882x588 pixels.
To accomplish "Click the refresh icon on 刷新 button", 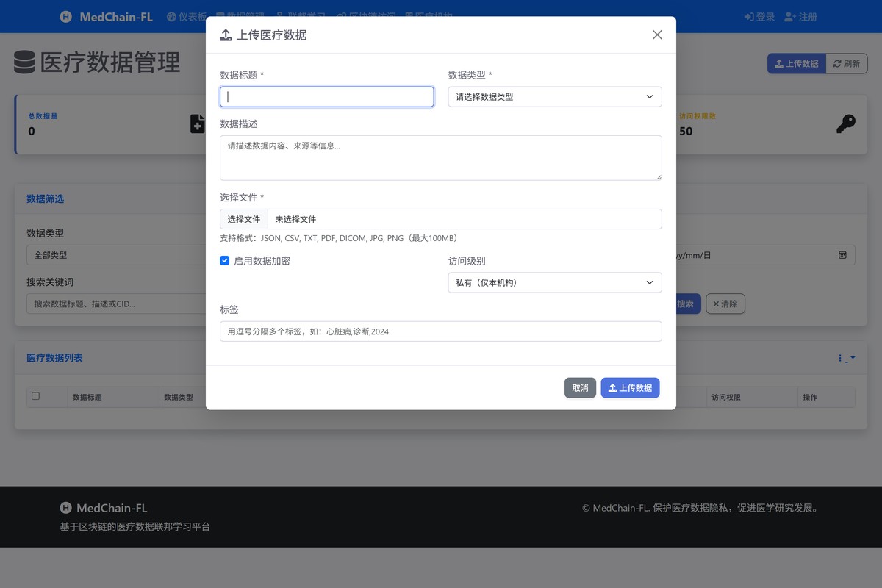I will (x=838, y=63).
